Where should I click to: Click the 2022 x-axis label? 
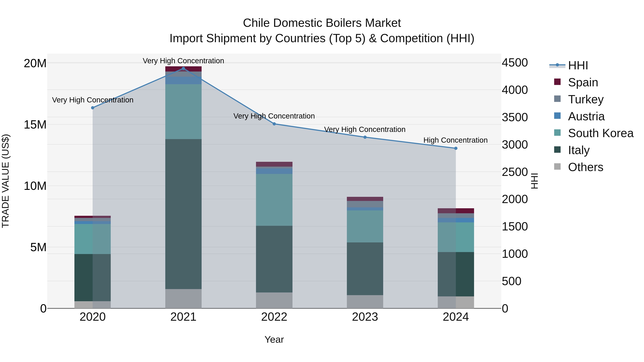point(274,317)
